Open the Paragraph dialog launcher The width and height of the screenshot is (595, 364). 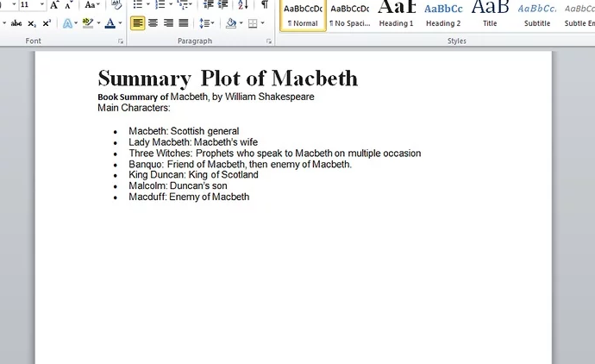click(x=269, y=41)
